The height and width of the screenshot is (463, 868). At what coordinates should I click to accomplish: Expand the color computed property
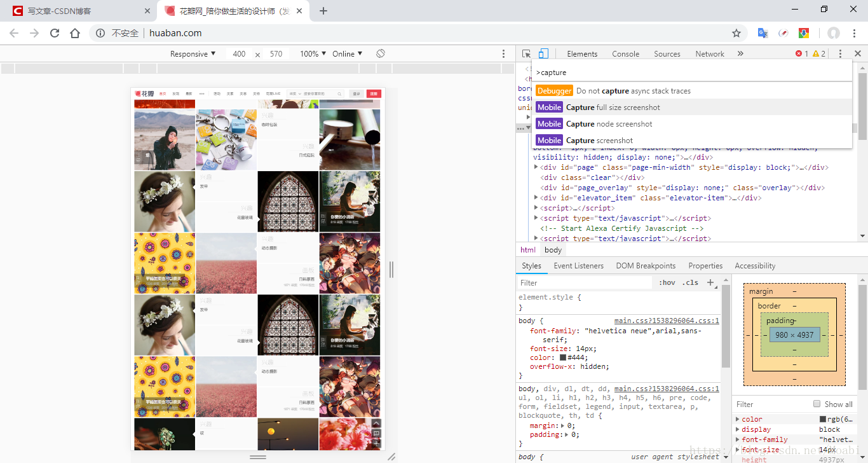click(738, 419)
